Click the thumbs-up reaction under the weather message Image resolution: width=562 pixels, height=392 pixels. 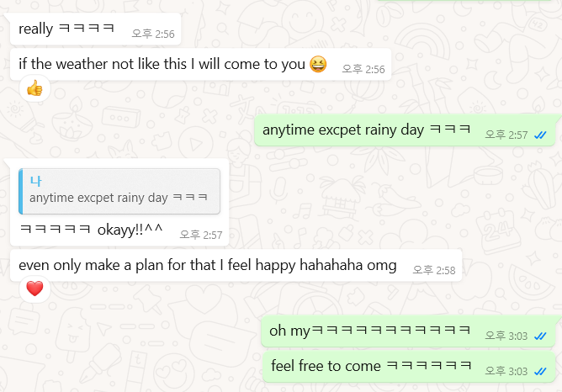click(x=34, y=88)
